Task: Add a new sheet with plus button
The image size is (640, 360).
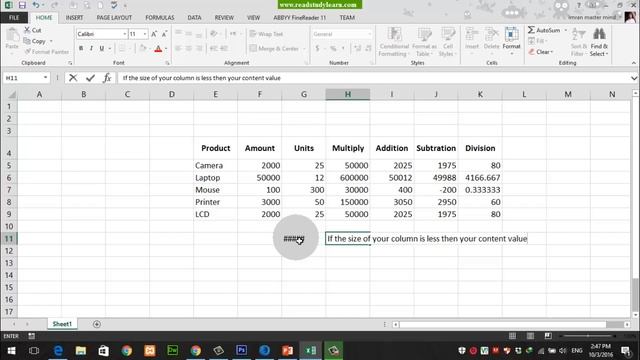Action: (x=97, y=324)
